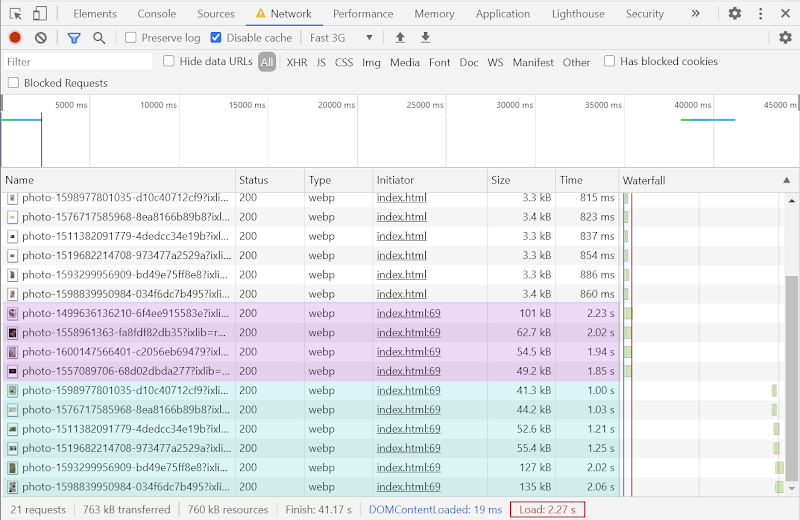The image size is (800, 520).
Task: Click the Filter text input field
Action: point(78,62)
